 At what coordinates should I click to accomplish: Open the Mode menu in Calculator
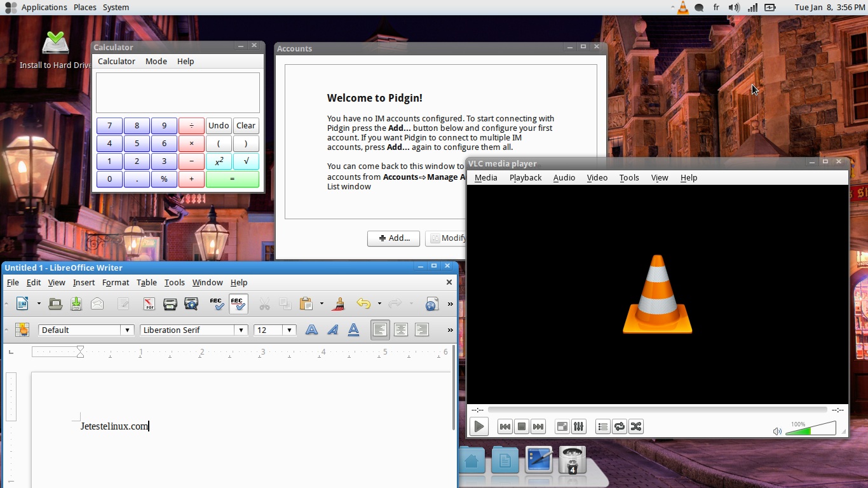156,61
